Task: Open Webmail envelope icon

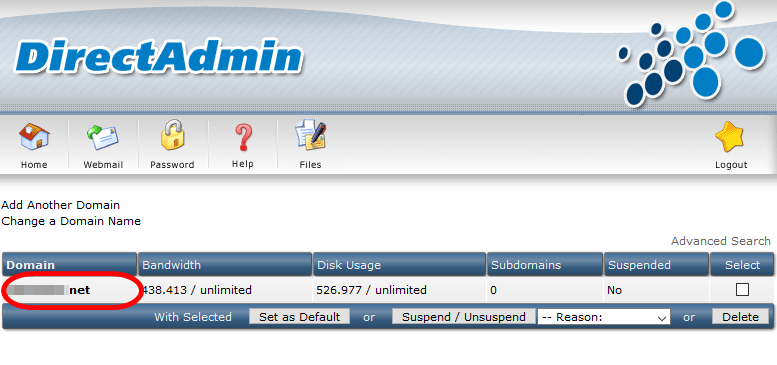Action: pos(103,138)
